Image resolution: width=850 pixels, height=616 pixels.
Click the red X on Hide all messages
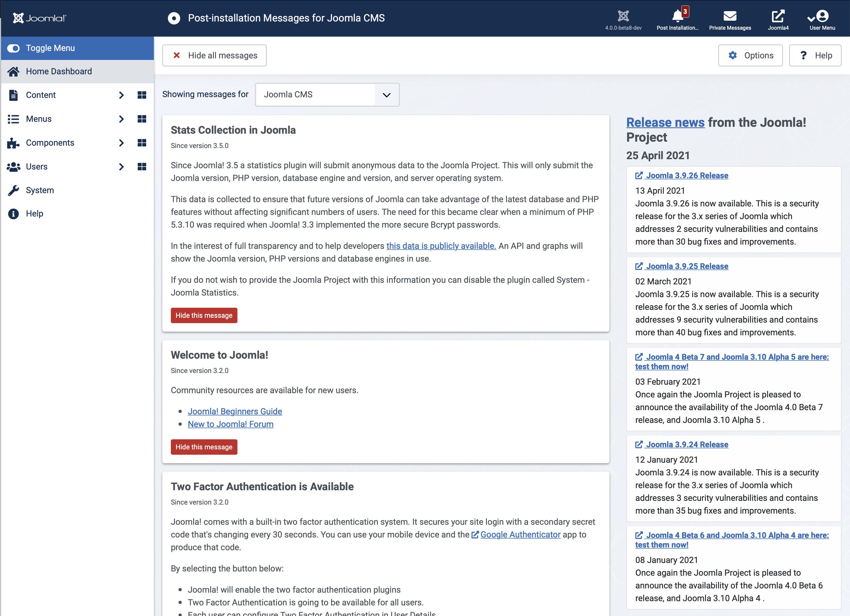coord(176,55)
